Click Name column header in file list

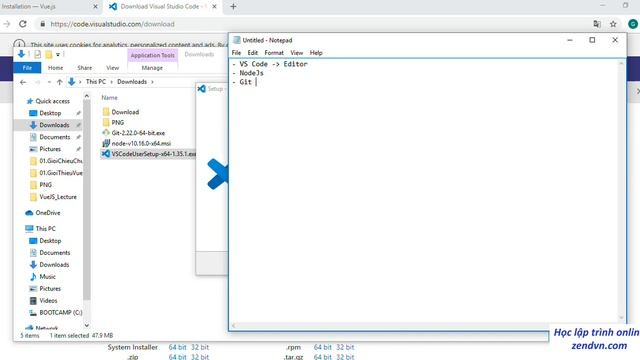[x=109, y=98]
